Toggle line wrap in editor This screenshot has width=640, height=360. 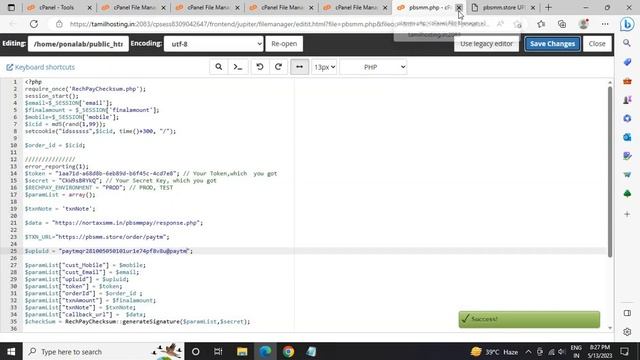299,67
